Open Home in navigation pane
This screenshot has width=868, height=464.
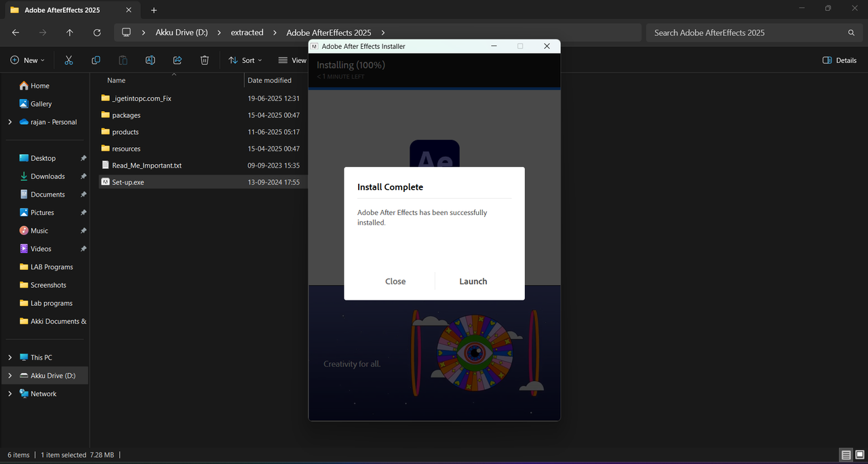(x=34, y=85)
